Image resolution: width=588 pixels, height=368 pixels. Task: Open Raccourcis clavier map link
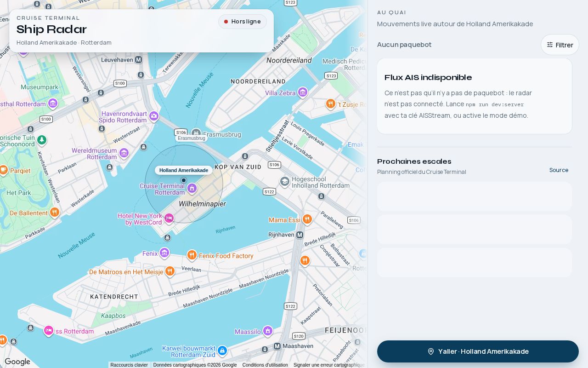tap(129, 365)
